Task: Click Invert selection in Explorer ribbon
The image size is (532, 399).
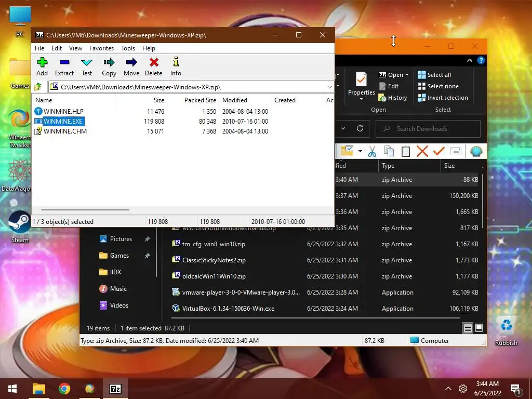Action: [443, 98]
